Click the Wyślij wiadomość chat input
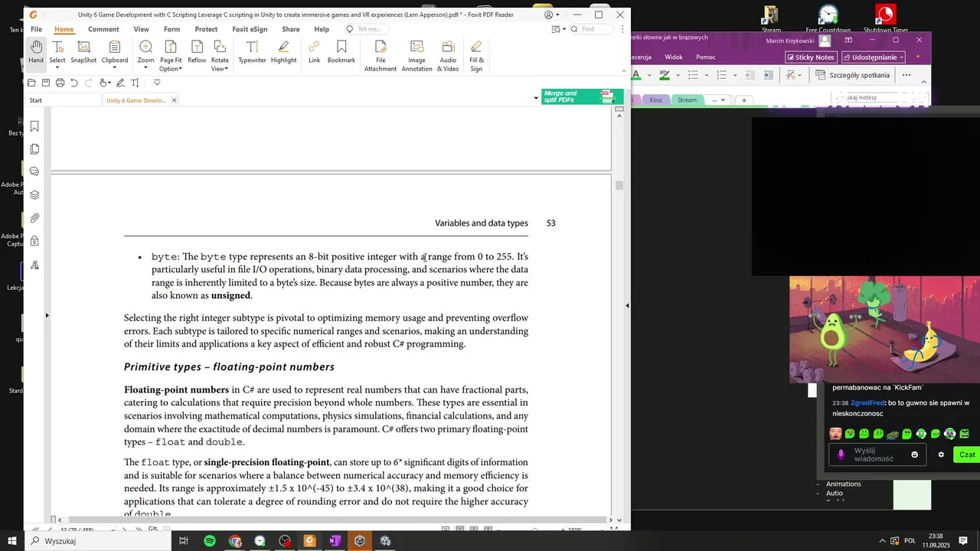 point(876,455)
